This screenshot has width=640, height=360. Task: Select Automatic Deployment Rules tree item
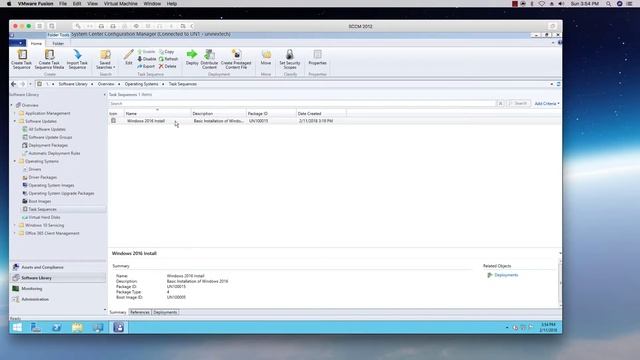click(54, 153)
